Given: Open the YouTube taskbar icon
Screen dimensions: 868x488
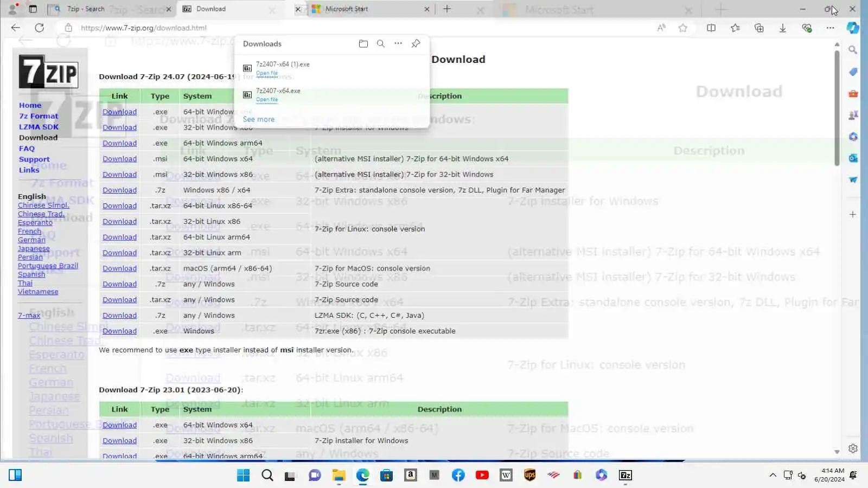Looking at the screenshot, I should coord(482,475).
